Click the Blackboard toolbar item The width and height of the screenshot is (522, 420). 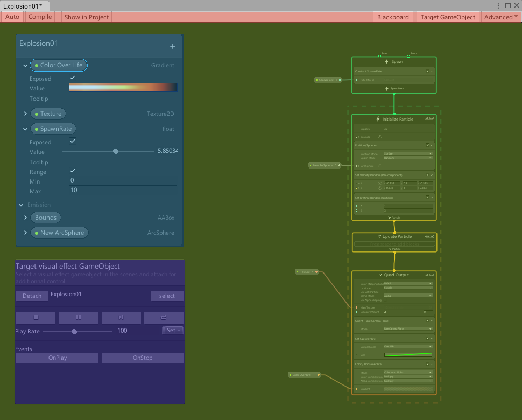[x=393, y=17]
